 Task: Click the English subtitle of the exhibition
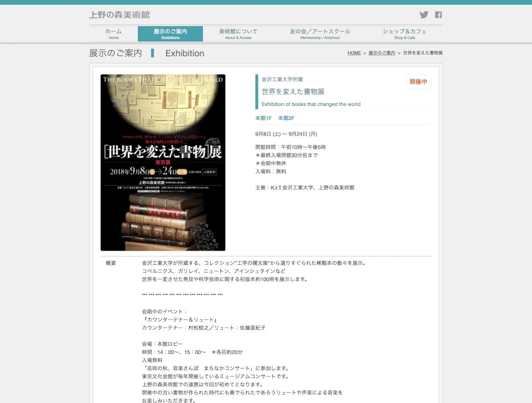click(x=311, y=105)
